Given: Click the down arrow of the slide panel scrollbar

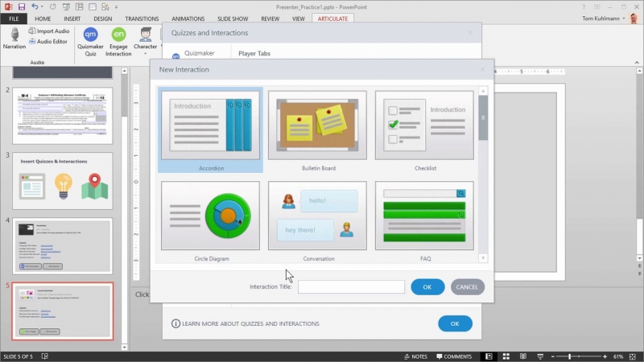Looking at the screenshot, I should pos(125,348).
